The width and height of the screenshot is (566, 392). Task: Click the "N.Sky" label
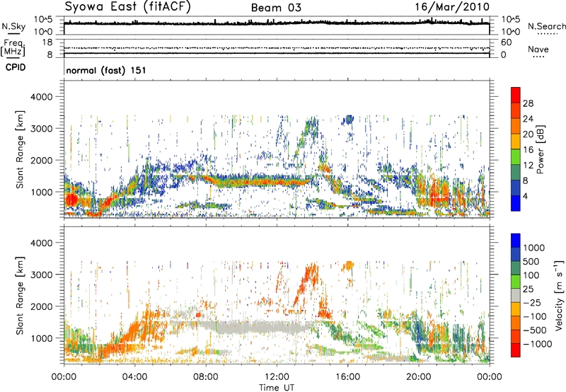(x=13, y=26)
